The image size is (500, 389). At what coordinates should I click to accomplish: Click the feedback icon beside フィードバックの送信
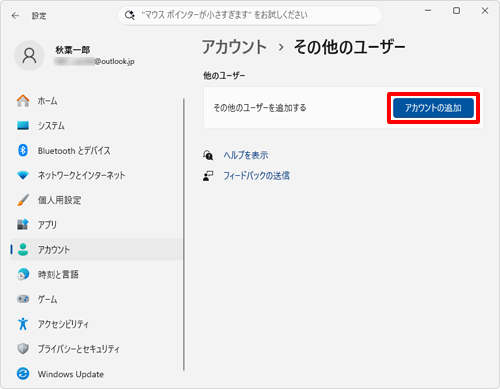(x=208, y=176)
